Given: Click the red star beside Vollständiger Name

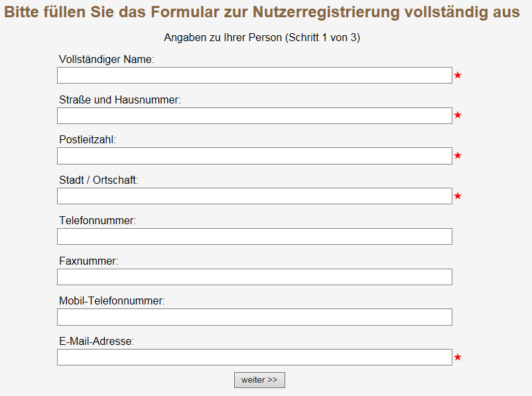Looking at the screenshot, I should tap(458, 76).
